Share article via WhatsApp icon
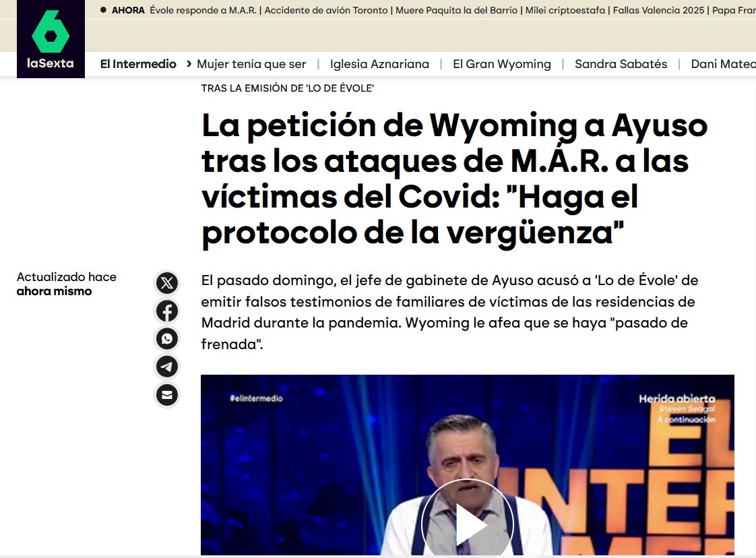 click(167, 338)
